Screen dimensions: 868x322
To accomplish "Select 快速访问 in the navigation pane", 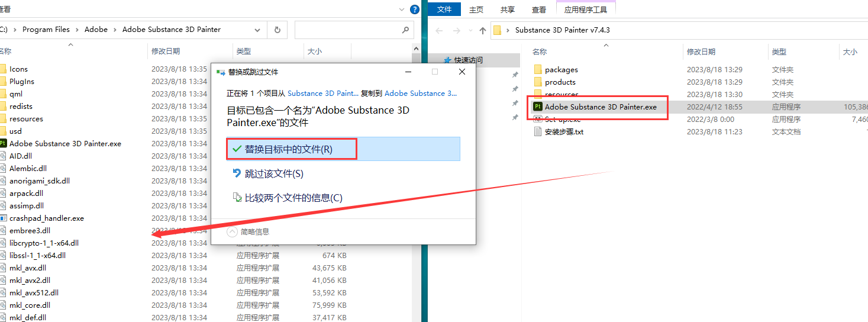I will click(x=468, y=60).
